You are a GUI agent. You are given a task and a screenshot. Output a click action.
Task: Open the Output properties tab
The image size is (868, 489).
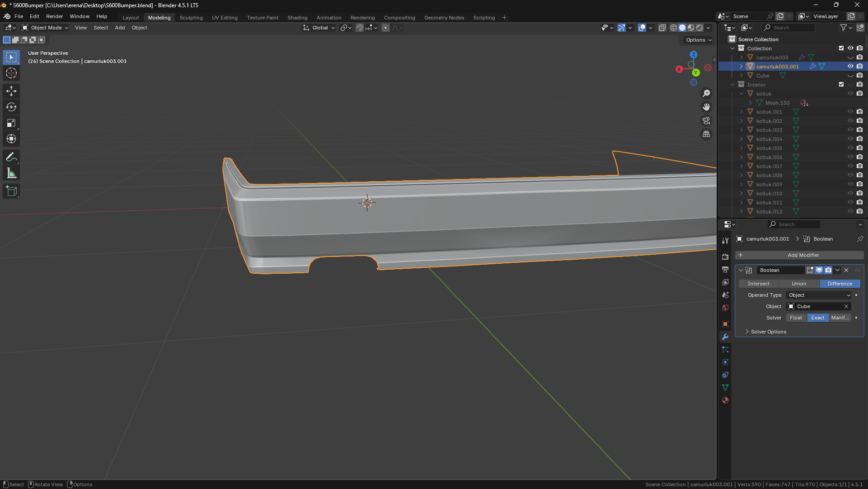click(x=725, y=269)
